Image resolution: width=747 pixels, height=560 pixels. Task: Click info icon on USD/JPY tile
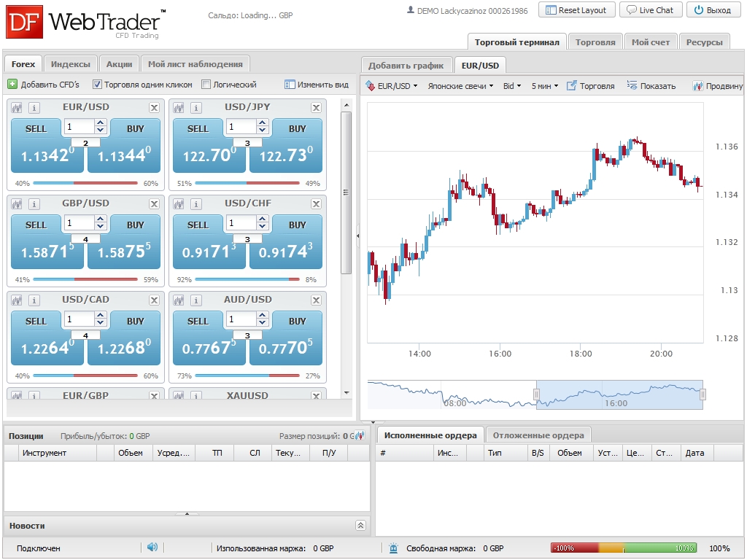196,108
